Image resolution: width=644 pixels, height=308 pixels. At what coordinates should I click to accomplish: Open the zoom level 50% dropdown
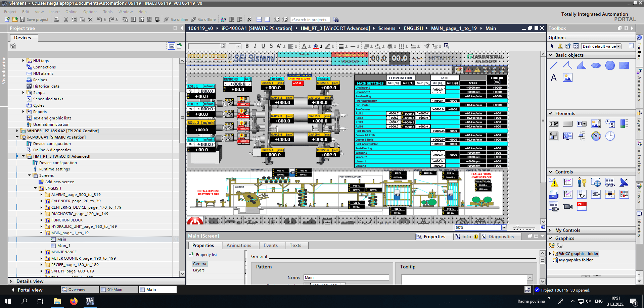point(504,227)
